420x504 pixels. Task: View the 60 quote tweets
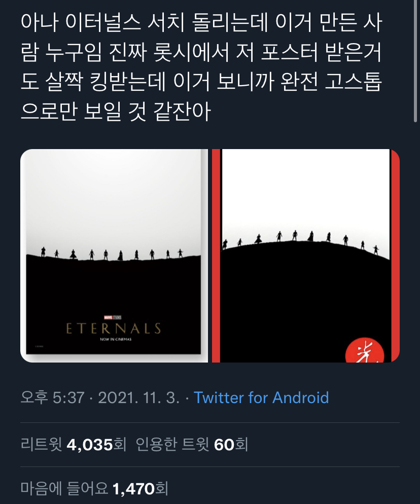point(192,445)
